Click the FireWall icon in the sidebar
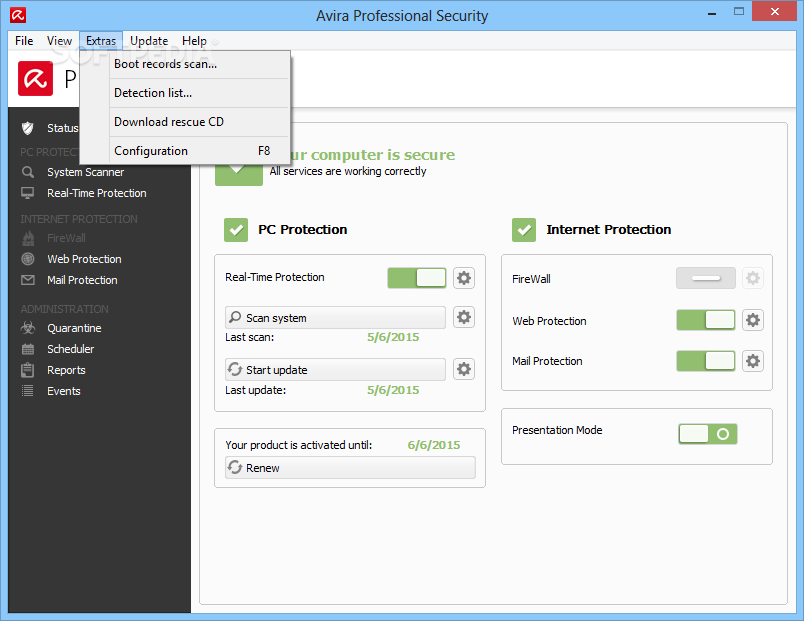 [x=28, y=238]
